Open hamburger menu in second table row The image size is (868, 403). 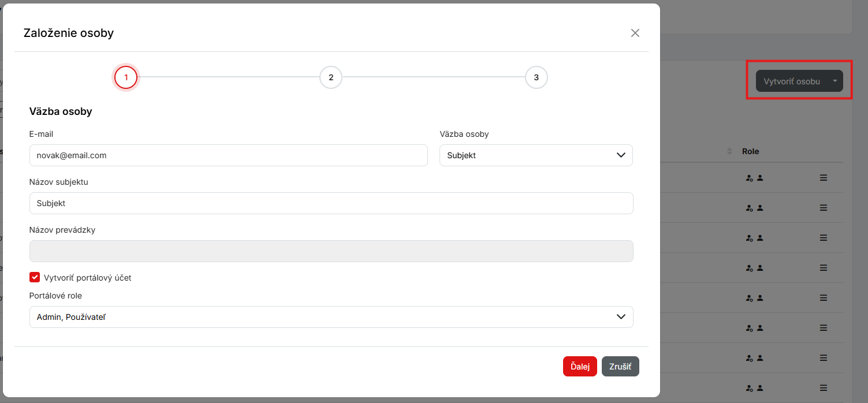pyautogui.click(x=824, y=208)
